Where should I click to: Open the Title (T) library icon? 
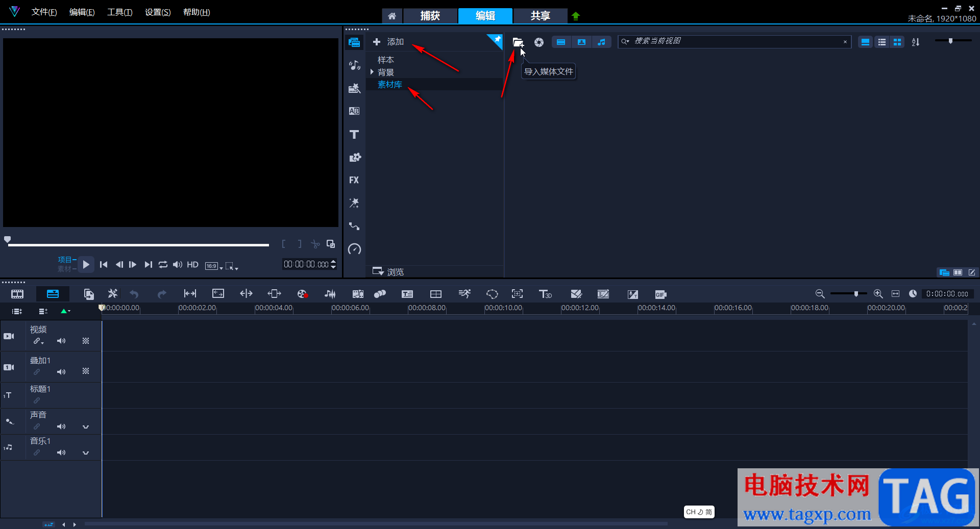354,134
